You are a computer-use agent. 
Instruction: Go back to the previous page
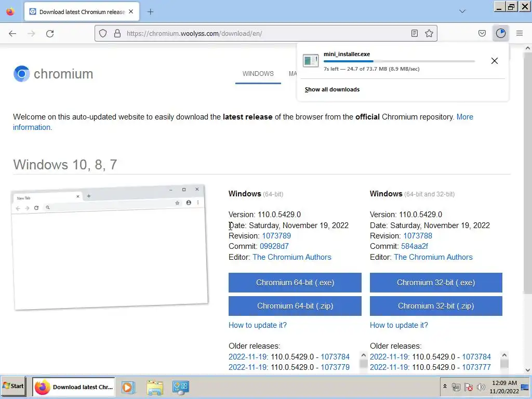point(12,33)
